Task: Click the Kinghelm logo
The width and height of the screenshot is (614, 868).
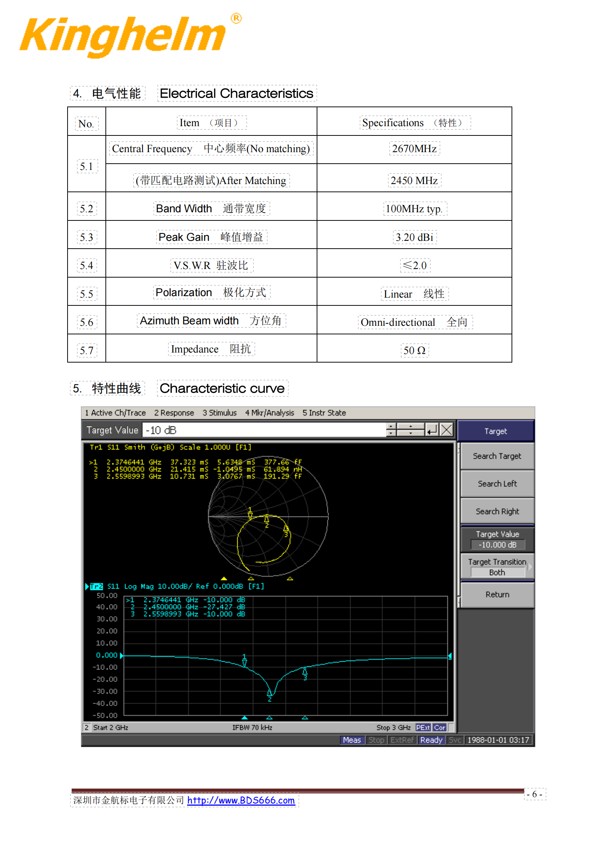Action: pyautogui.click(x=130, y=36)
